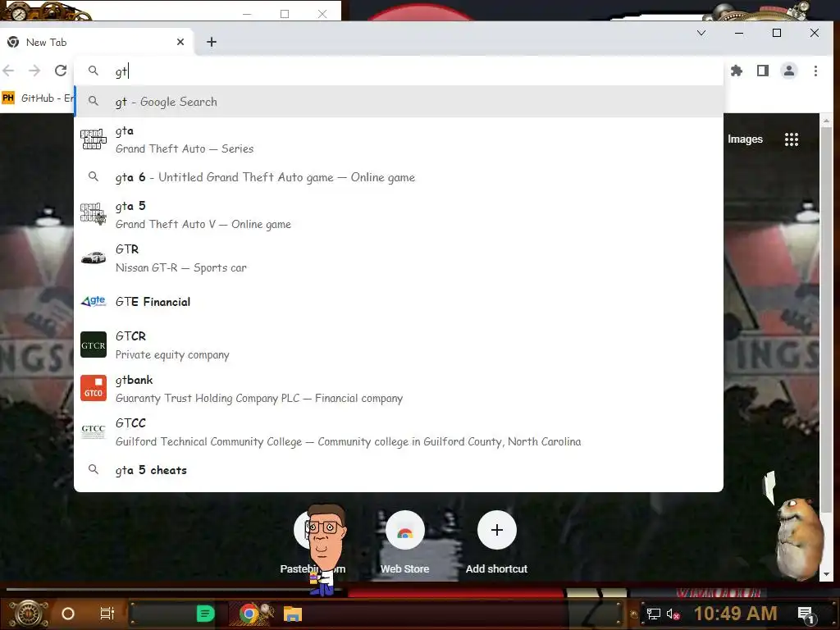The width and height of the screenshot is (840, 630).
Task: Open a new tab with plus button
Action: (x=212, y=42)
